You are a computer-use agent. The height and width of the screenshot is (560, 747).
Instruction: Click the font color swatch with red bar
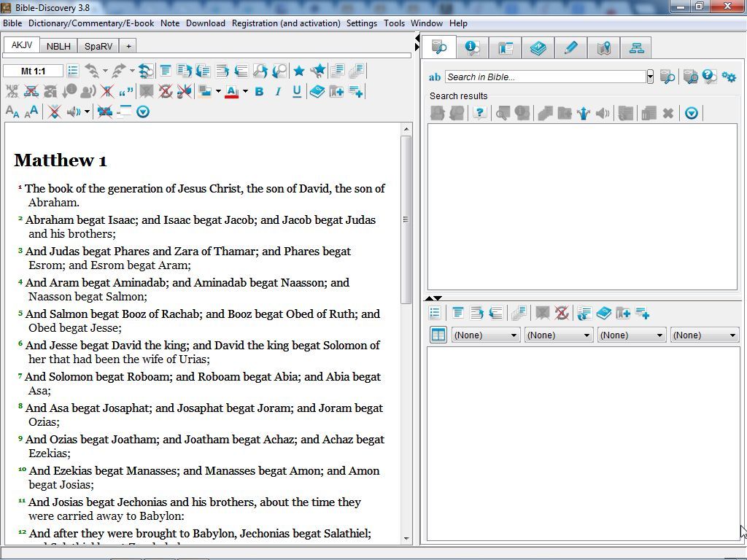[x=231, y=91]
